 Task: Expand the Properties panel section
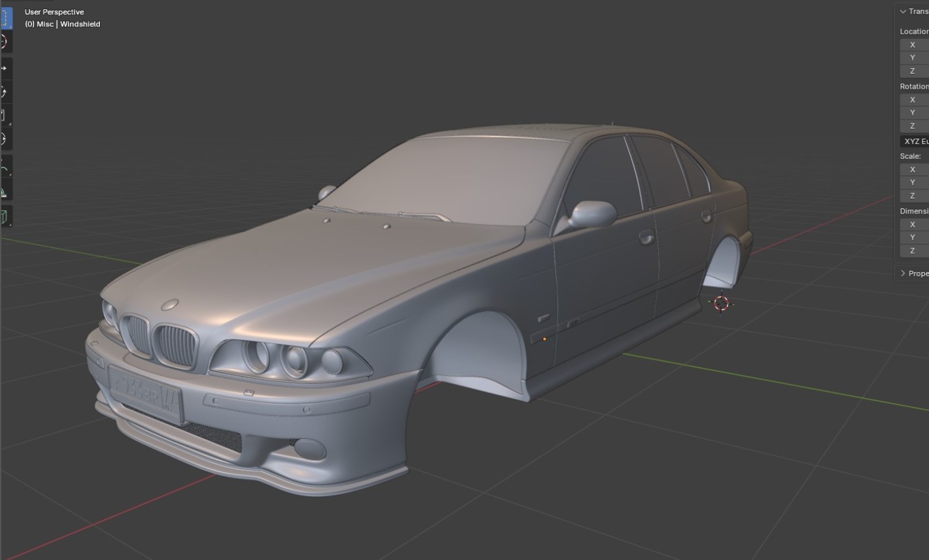click(x=903, y=273)
